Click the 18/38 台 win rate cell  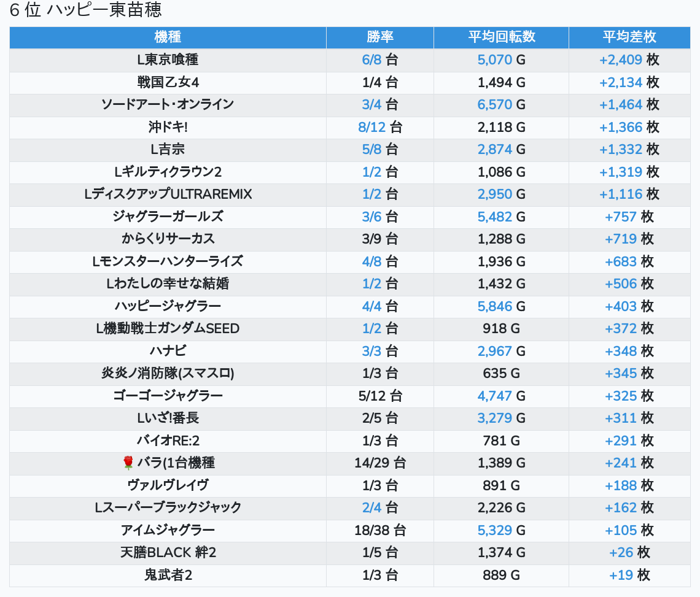click(x=380, y=531)
